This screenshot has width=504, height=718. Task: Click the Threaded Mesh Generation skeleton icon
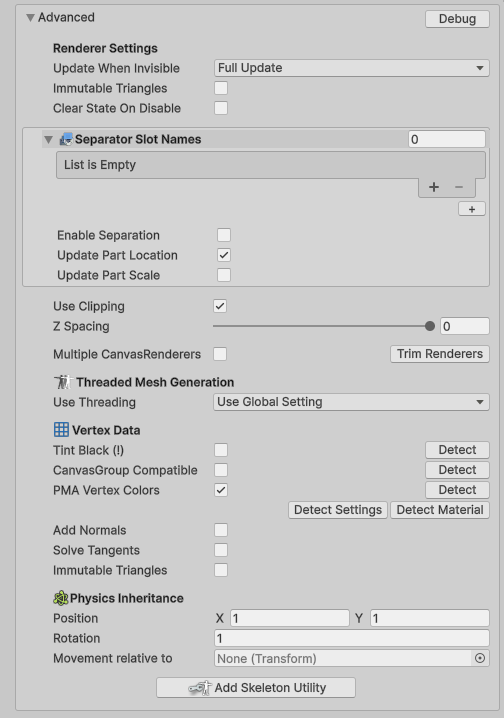[63, 382]
